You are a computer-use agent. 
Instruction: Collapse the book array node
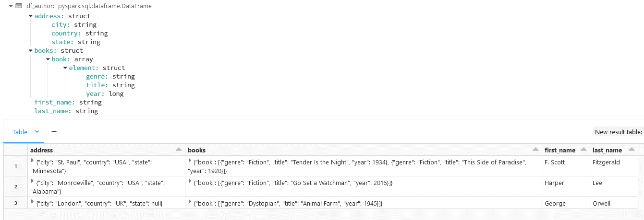(48, 59)
